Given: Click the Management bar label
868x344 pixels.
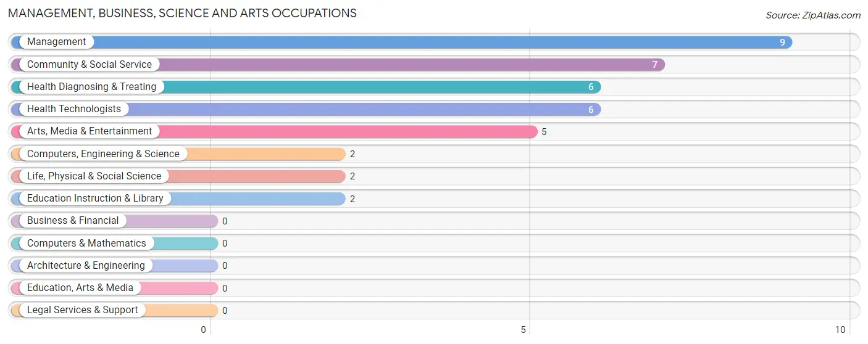Looking at the screenshot, I should (56, 42).
